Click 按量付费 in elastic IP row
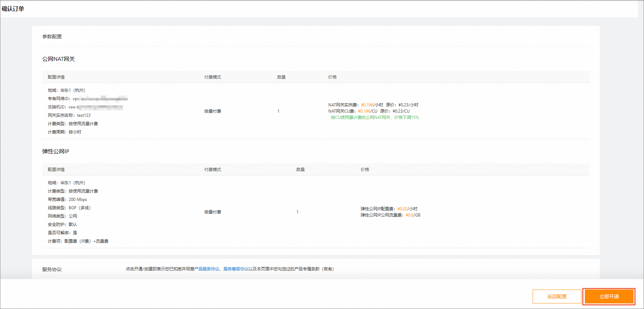Viewport: 644px width, 309px height. point(213,212)
